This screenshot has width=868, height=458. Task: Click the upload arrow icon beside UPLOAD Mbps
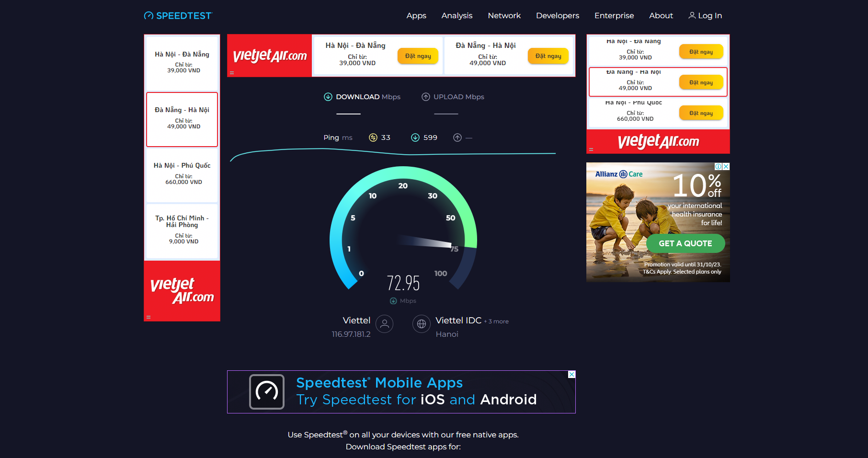coord(426,97)
